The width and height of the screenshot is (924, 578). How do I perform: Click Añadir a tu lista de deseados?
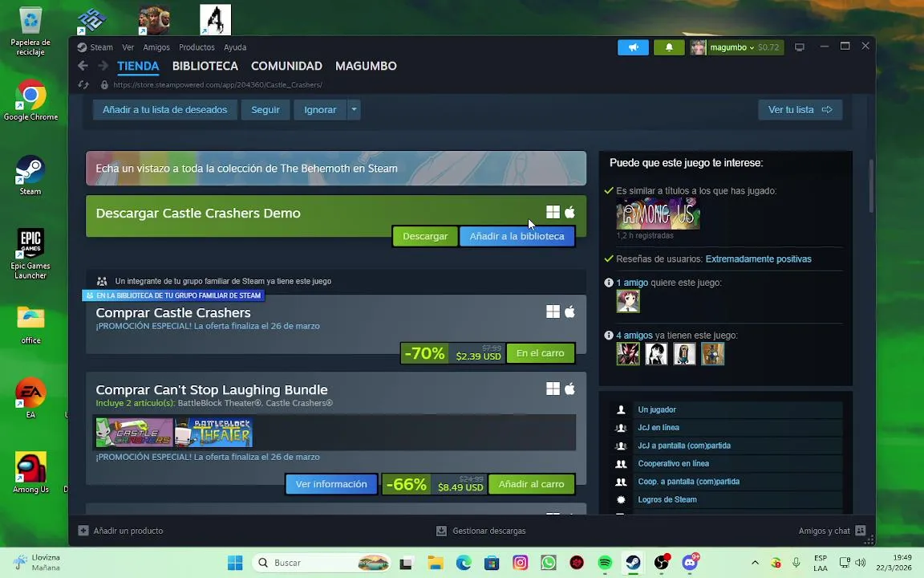tap(165, 110)
